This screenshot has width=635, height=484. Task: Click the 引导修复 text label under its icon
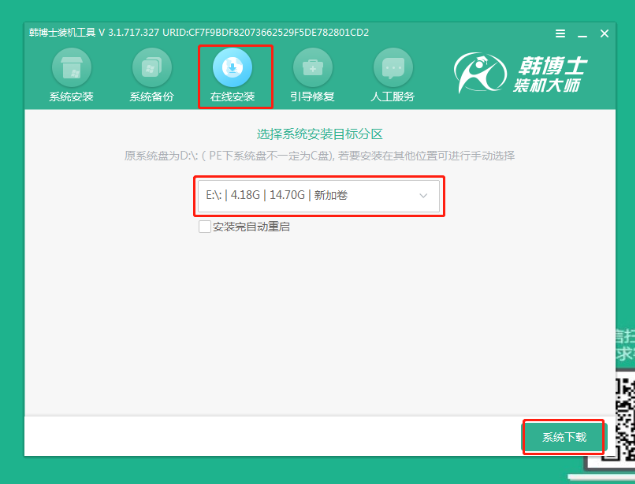[x=313, y=97]
